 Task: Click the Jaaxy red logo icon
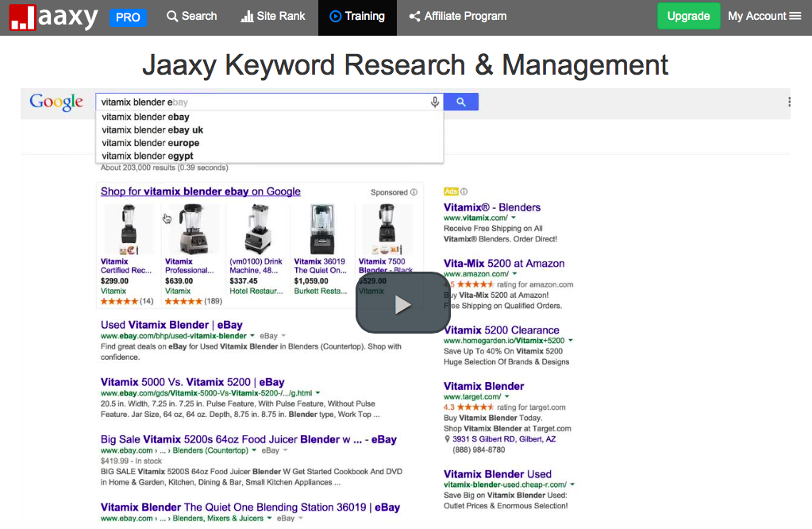(22, 17)
